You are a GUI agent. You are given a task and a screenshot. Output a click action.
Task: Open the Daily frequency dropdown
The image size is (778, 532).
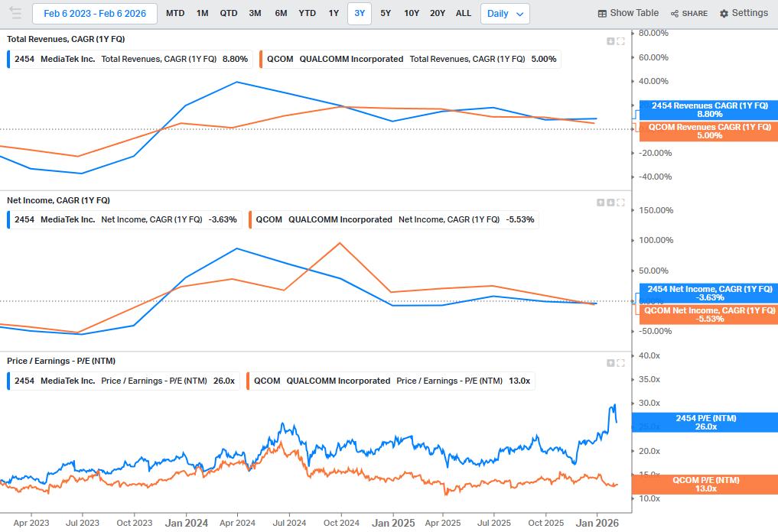[505, 14]
